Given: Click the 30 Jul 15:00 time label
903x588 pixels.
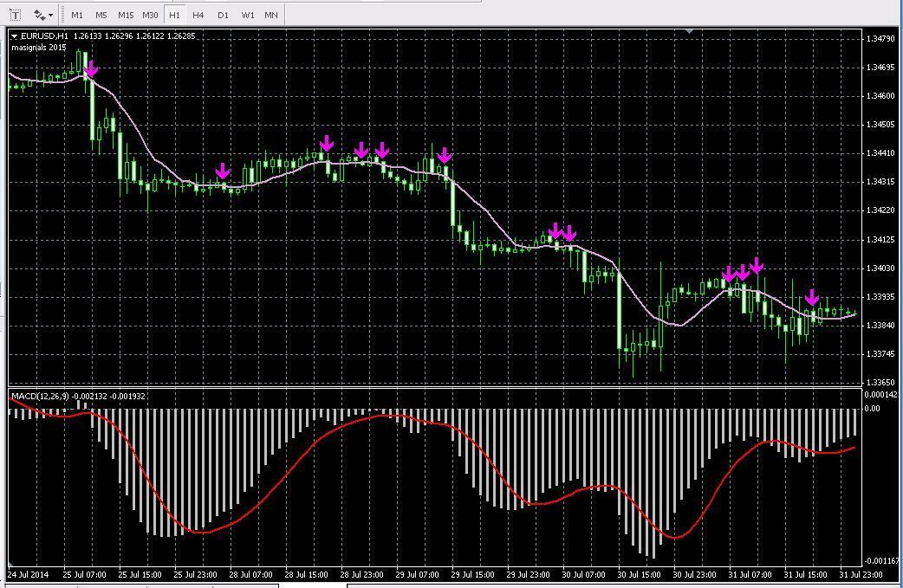Looking at the screenshot, I should pos(639,574).
